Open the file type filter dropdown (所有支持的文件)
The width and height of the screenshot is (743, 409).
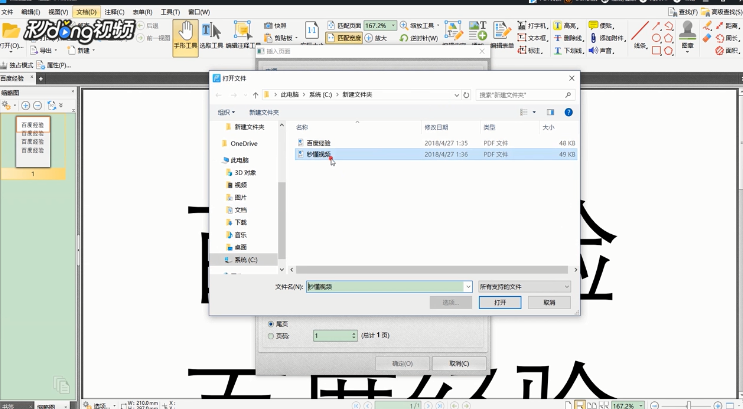click(524, 287)
